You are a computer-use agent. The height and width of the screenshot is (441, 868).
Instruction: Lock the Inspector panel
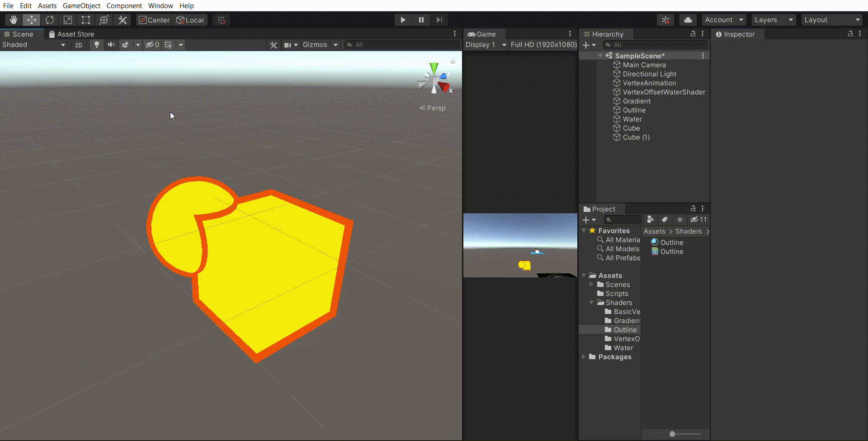850,34
